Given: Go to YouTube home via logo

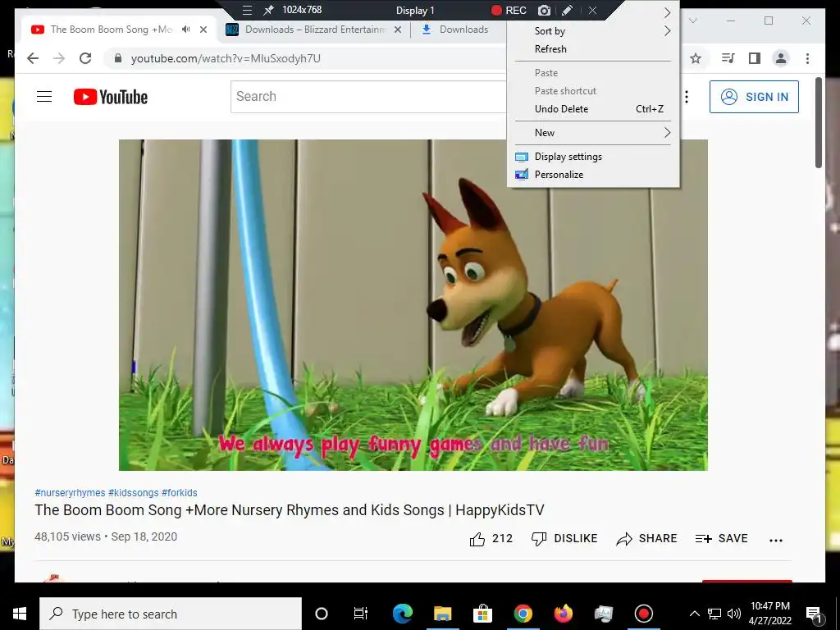Looking at the screenshot, I should [x=111, y=97].
